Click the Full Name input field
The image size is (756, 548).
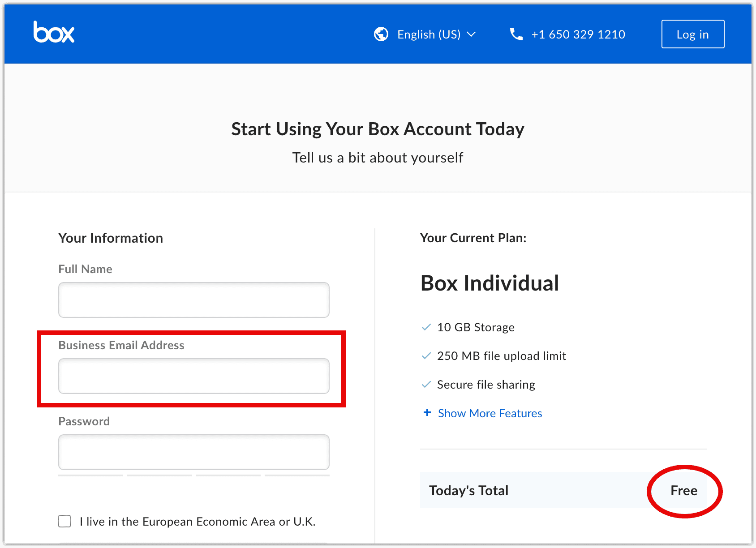193,300
